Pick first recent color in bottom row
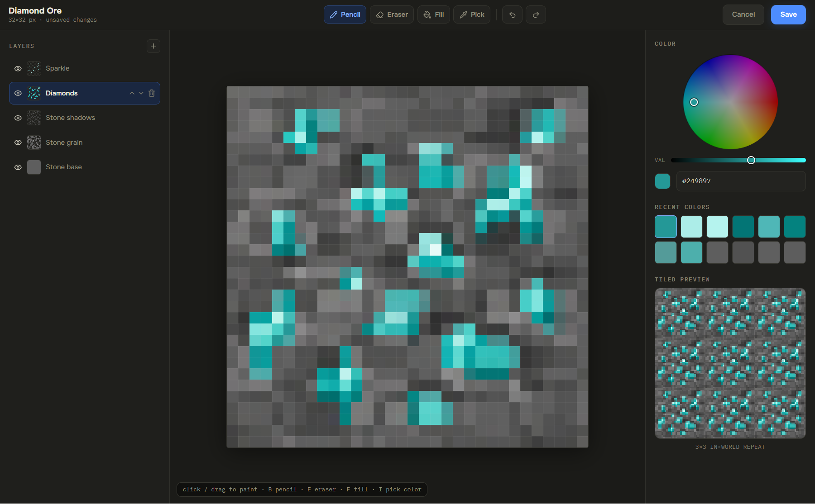Viewport: 815px width, 504px height. (x=666, y=252)
